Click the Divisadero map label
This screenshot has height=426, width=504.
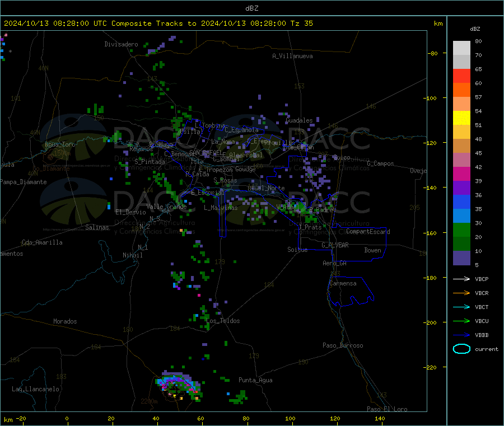pos(121,44)
